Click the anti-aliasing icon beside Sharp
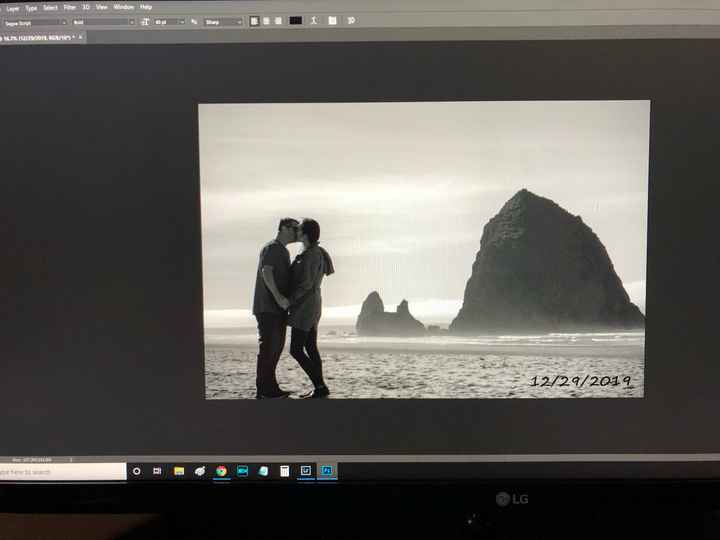The height and width of the screenshot is (540, 720). [x=194, y=22]
